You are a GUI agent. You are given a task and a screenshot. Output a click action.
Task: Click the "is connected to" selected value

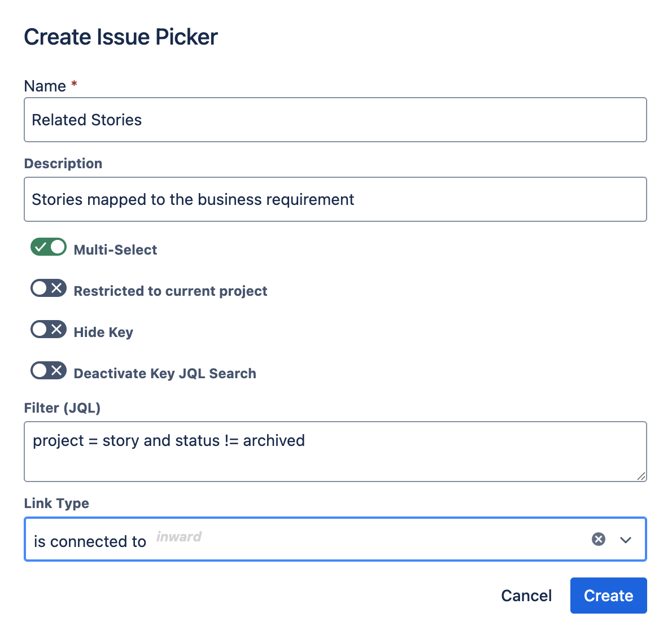[x=90, y=541]
